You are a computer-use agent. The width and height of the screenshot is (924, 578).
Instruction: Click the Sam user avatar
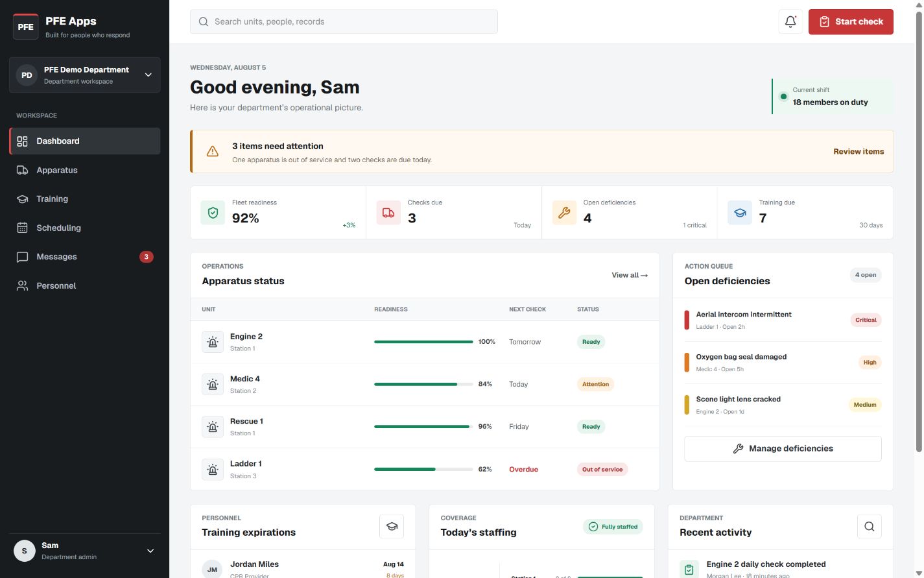(25, 551)
